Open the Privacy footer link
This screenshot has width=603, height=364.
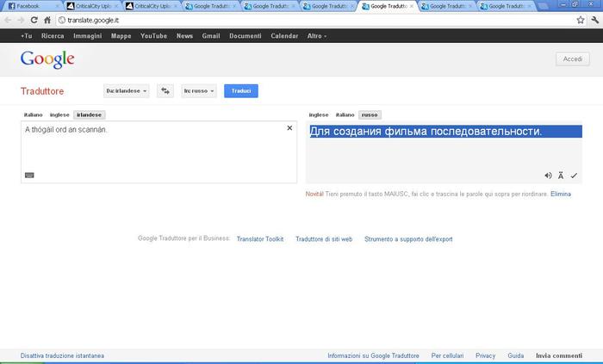[485, 355]
